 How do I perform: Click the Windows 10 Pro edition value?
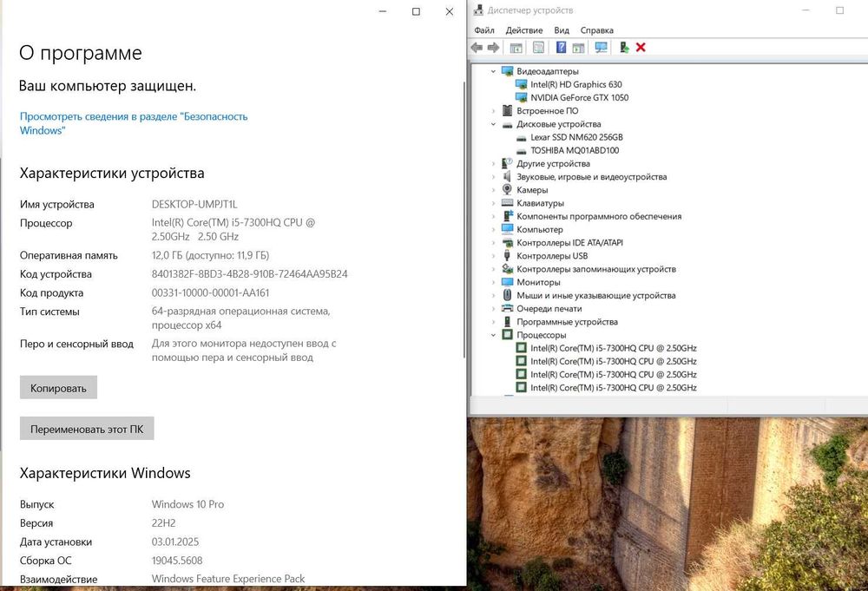click(187, 504)
